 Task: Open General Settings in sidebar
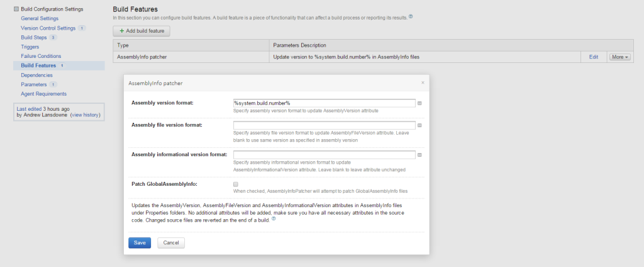coord(40,18)
